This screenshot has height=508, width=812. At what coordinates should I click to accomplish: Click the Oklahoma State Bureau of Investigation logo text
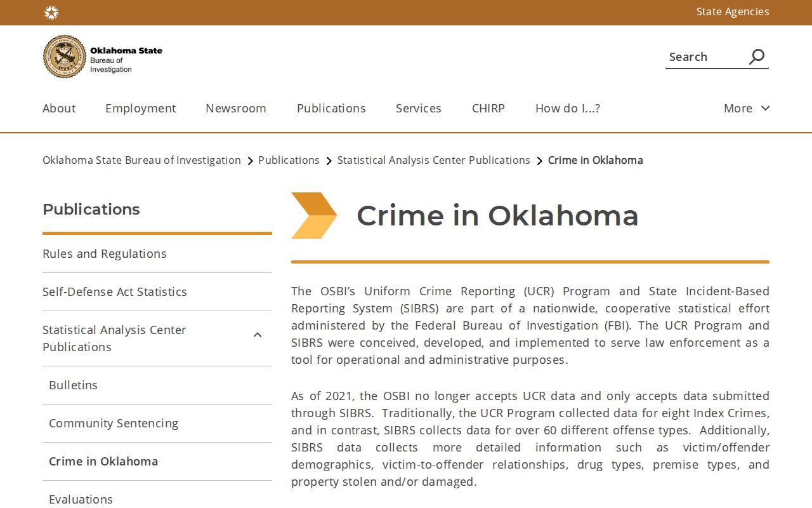click(x=126, y=60)
